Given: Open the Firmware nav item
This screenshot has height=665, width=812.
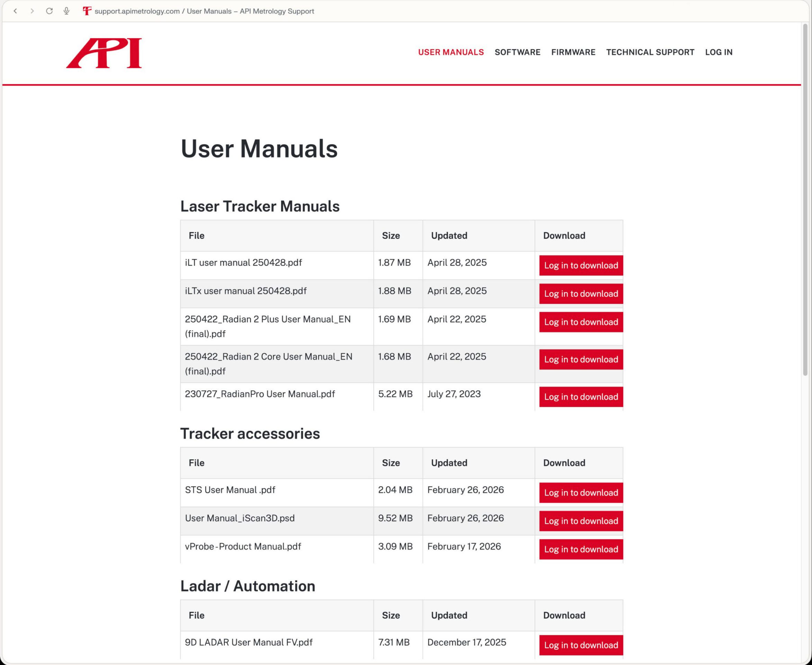Looking at the screenshot, I should point(573,52).
